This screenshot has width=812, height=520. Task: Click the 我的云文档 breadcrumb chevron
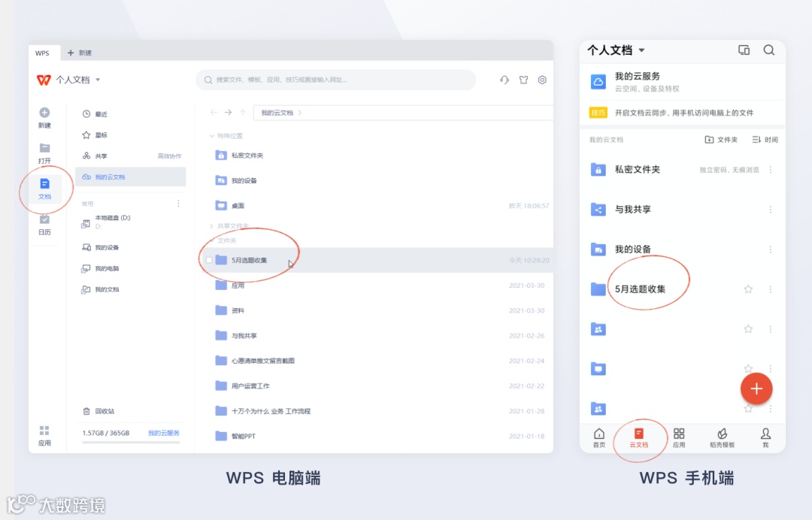tap(300, 112)
